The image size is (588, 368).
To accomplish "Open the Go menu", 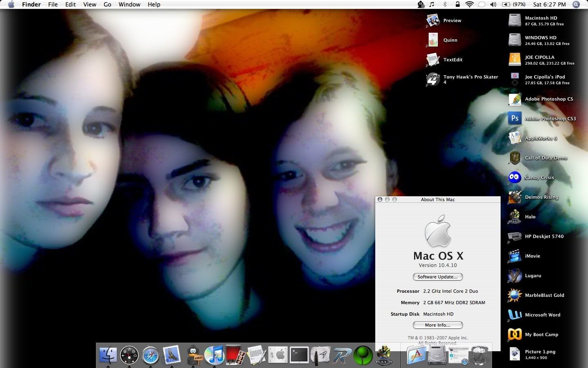I will [107, 4].
